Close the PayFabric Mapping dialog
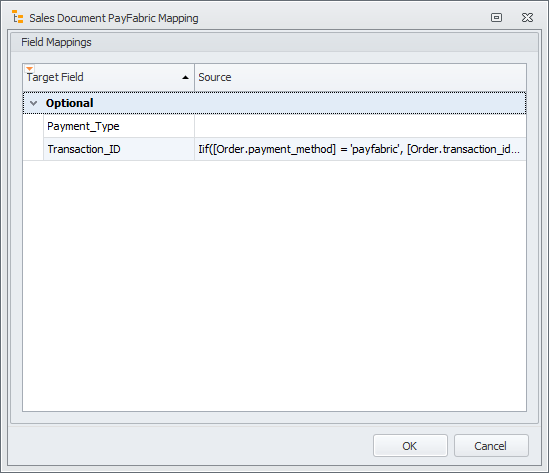Image resolution: width=549 pixels, height=473 pixels. (527, 18)
